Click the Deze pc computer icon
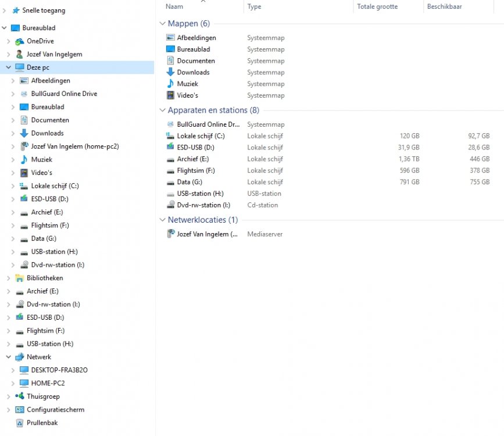Image resolution: width=504 pixels, height=436 pixels. click(x=20, y=67)
